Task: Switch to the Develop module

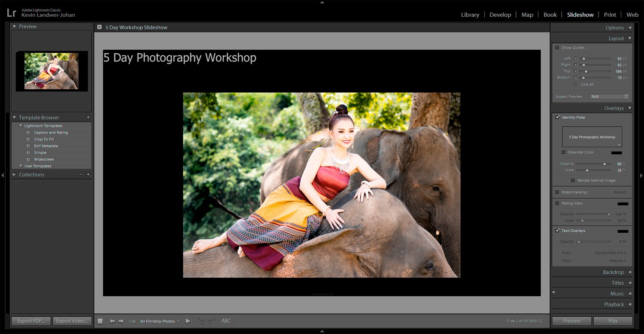Action: coord(500,15)
